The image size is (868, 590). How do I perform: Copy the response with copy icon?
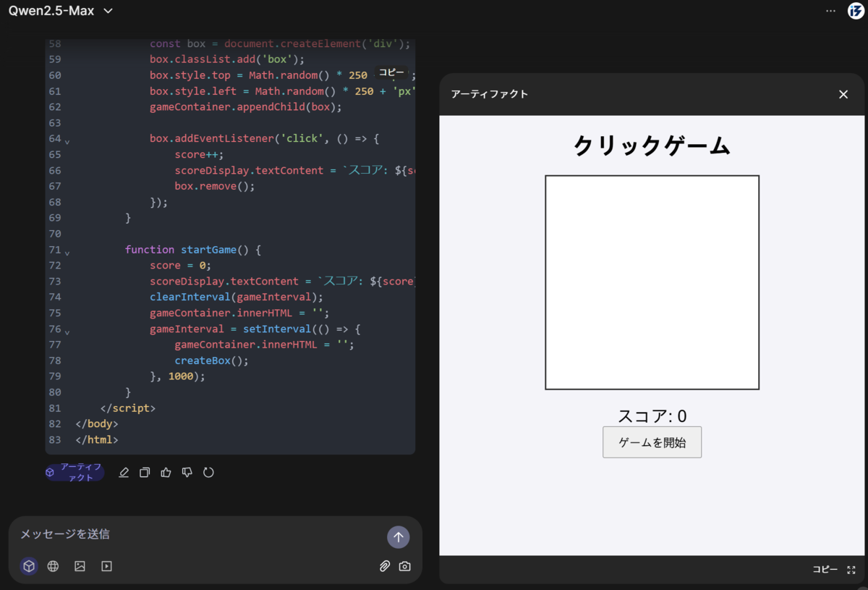[145, 473]
